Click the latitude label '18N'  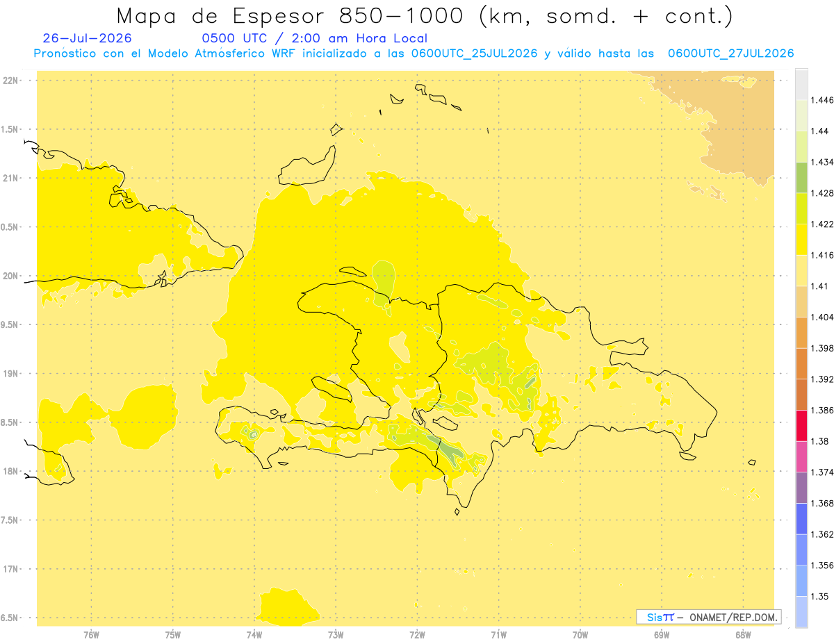pyautogui.click(x=10, y=471)
